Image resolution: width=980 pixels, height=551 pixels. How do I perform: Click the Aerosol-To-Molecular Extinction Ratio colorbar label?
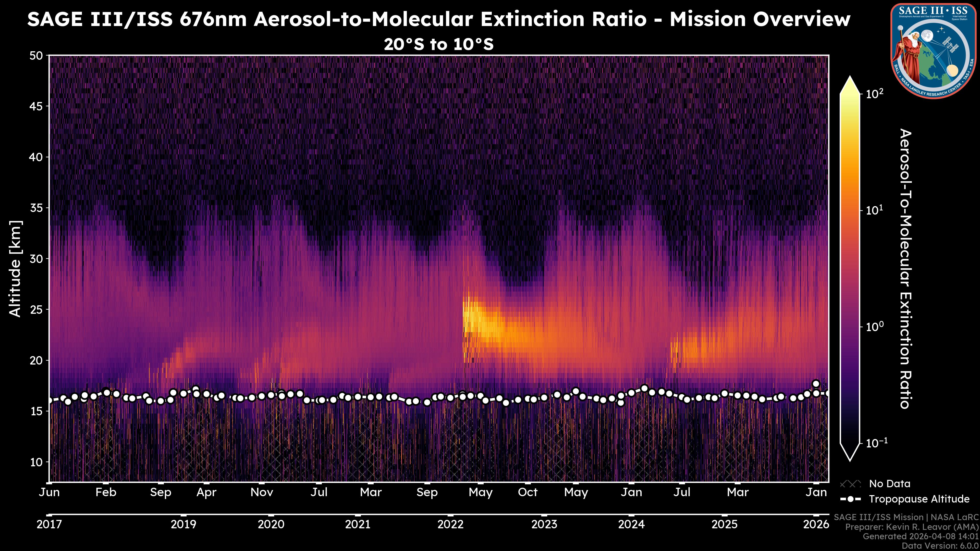[906, 268]
